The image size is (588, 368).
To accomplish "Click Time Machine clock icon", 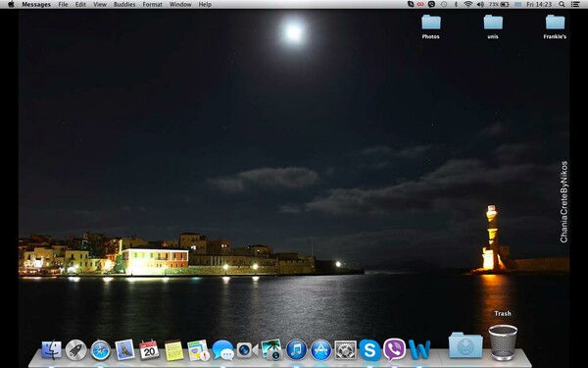I will coord(444,5).
